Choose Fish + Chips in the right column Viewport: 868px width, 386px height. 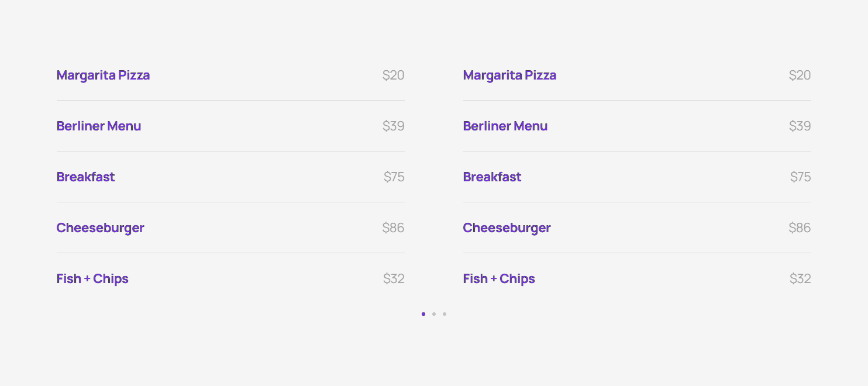point(499,279)
